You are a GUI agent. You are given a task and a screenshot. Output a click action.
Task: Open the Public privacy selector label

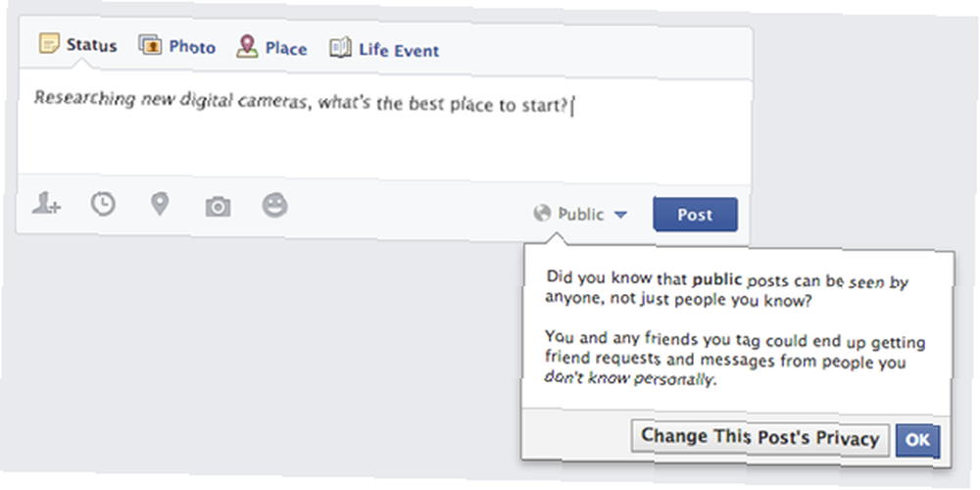[581, 215]
